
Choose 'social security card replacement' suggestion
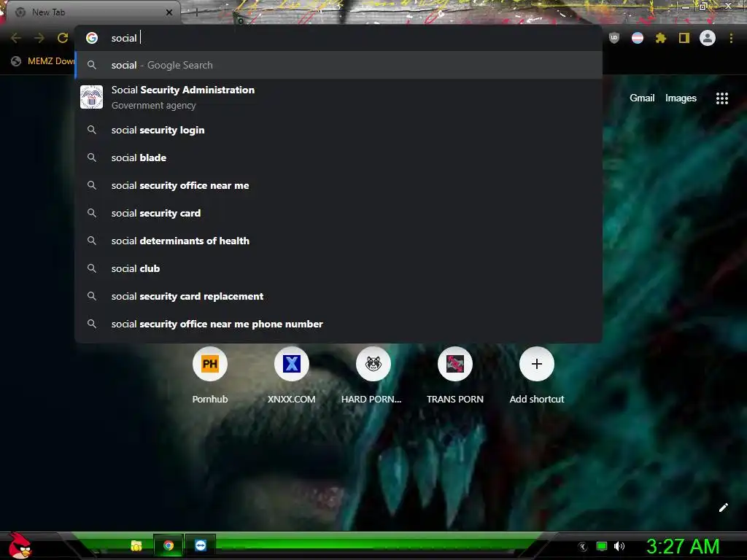[x=338, y=296]
